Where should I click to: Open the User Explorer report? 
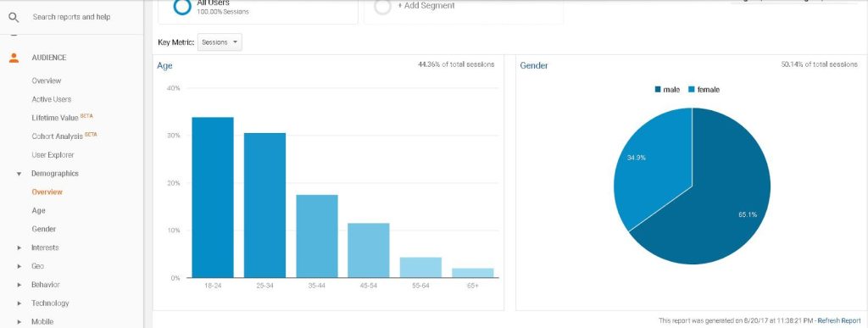[x=53, y=155]
